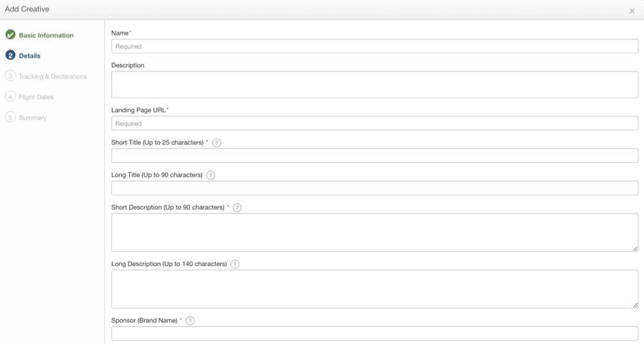This screenshot has height=344, width=644.
Task: Click the Short Title text field
Action: tap(374, 156)
